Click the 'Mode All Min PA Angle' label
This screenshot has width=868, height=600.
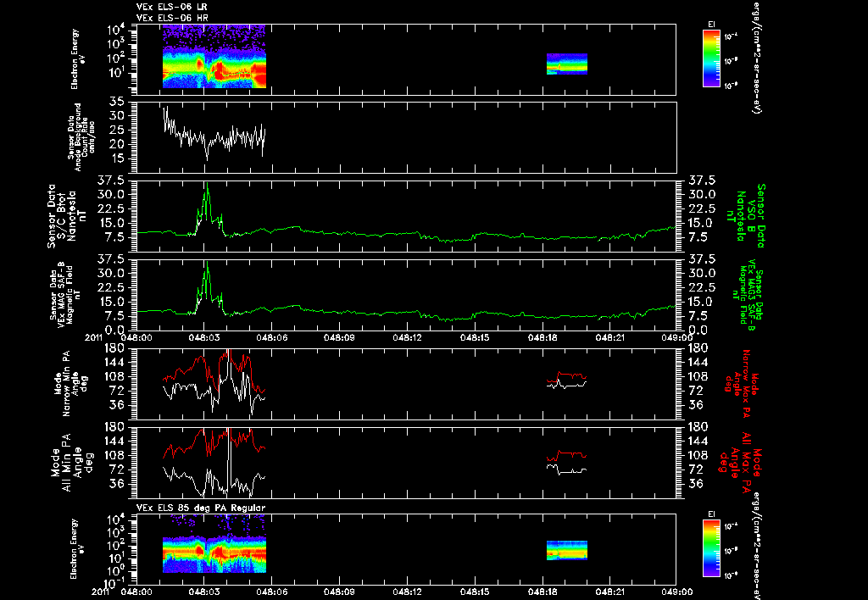click(x=72, y=462)
